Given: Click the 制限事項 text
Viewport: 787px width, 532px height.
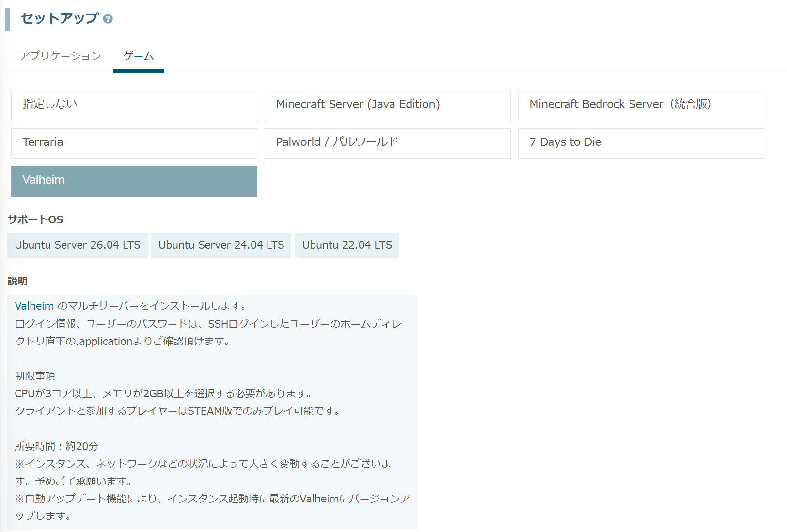Looking at the screenshot, I should point(35,376).
